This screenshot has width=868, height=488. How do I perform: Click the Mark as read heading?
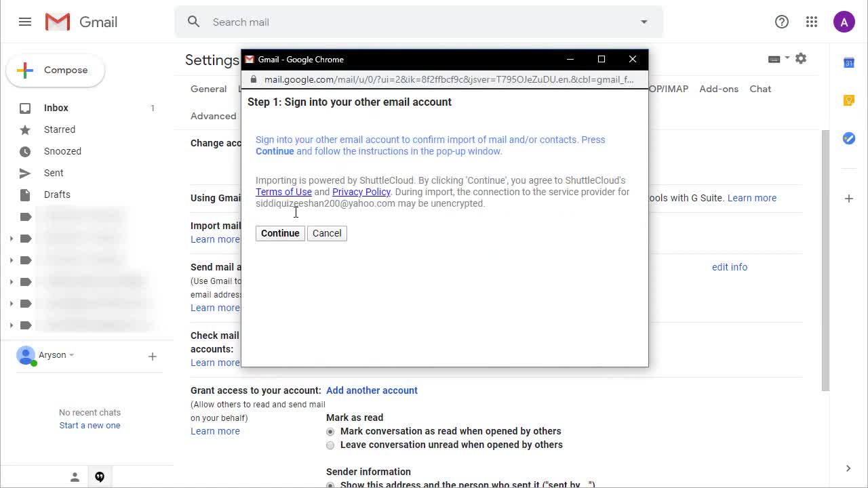355,418
